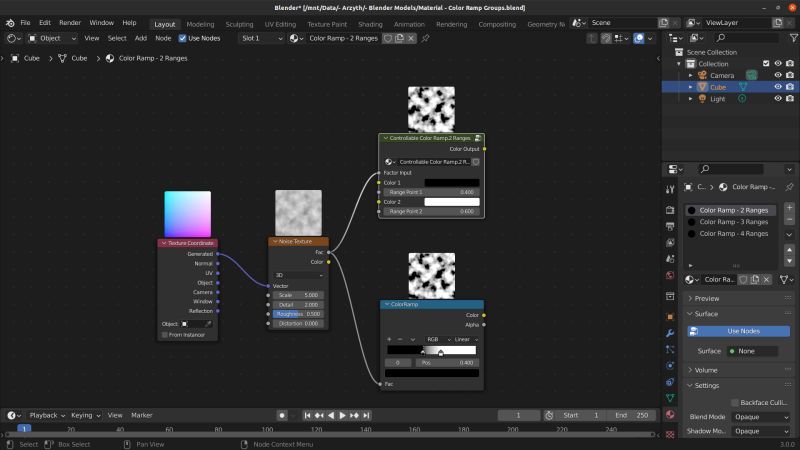Viewport: 800px width, 450px height.
Task: Toggle the Use Nodes checkbox in header
Action: pos(182,38)
